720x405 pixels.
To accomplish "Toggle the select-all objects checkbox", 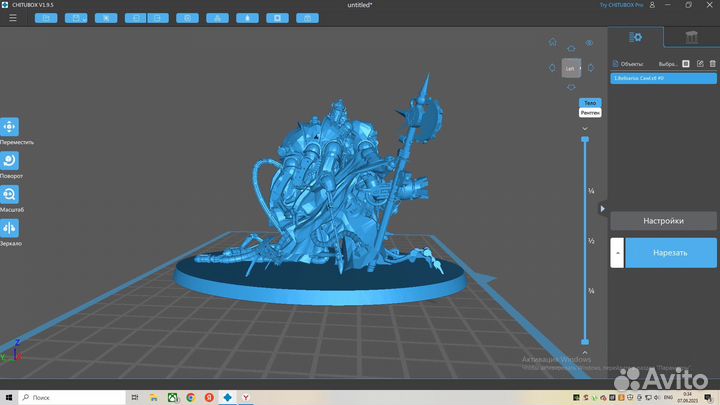I will (686, 64).
